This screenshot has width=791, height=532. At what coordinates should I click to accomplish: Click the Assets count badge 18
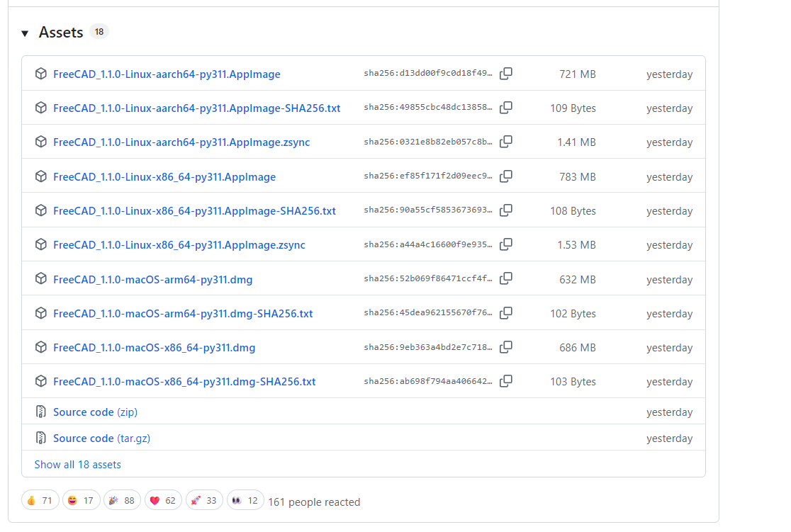pyautogui.click(x=99, y=32)
